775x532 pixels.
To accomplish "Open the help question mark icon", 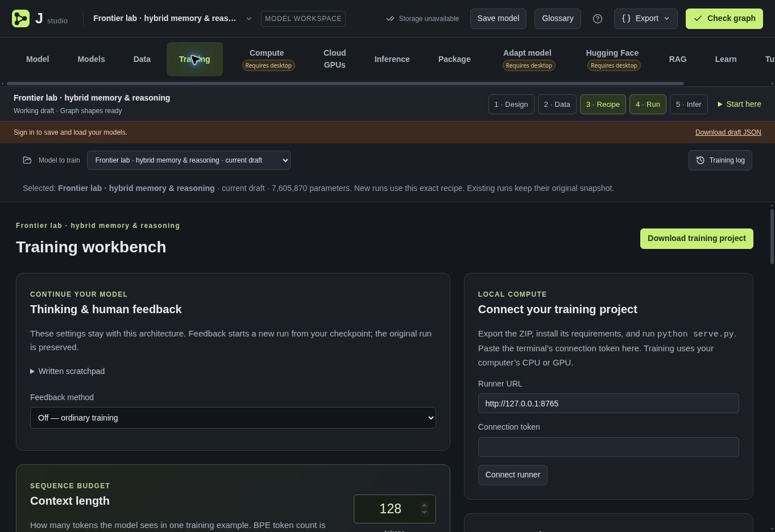I will click(598, 19).
